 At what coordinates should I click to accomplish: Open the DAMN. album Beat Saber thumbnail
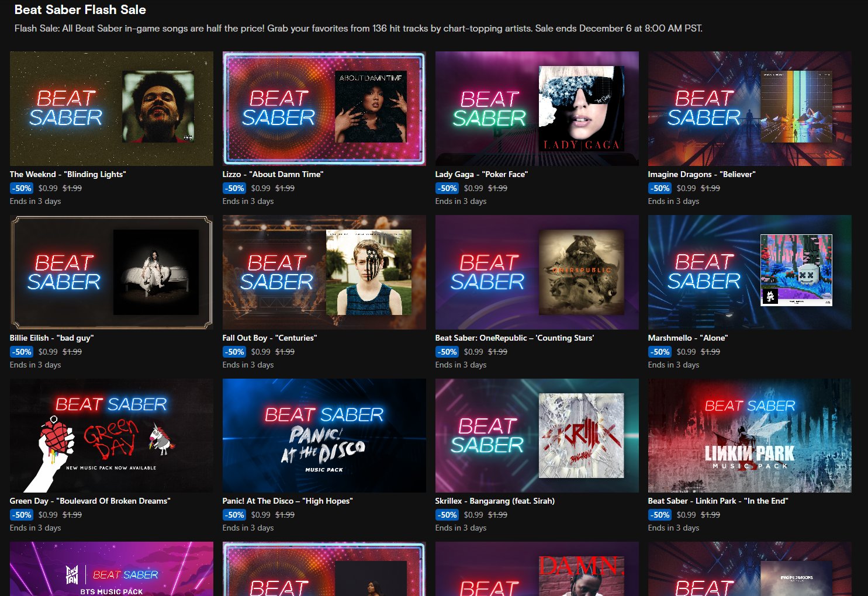pos(537,569)
